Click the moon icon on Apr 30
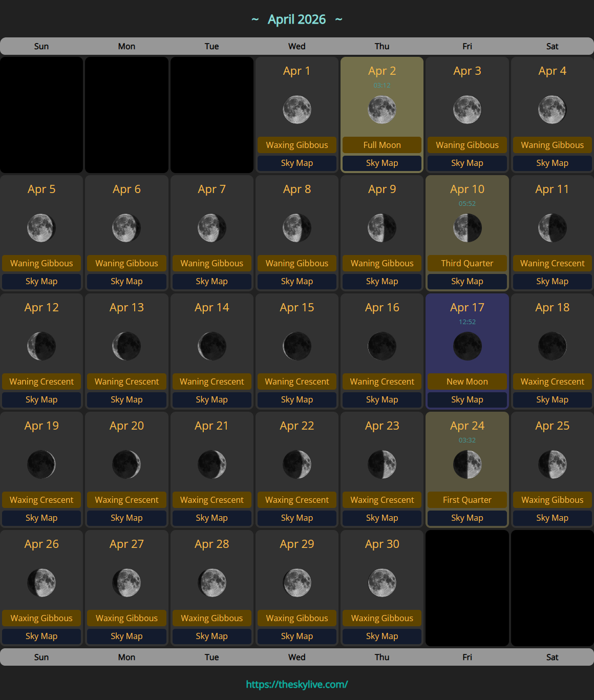The image size is (594, 700). pyautogui.click(x=381, y=582)
